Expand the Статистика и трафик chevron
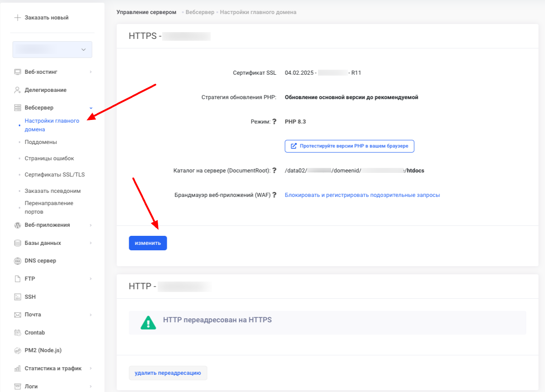545x392 pixels. tap(91, 368)
